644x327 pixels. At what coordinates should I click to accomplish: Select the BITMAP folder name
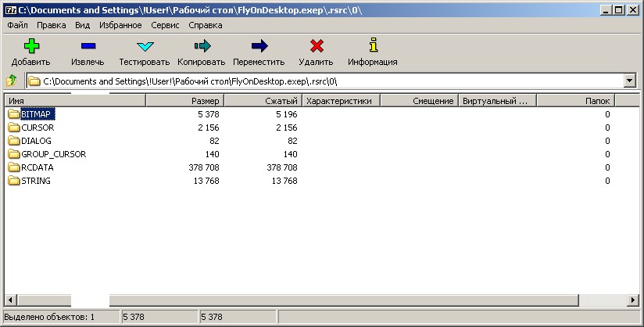point(36,114)
